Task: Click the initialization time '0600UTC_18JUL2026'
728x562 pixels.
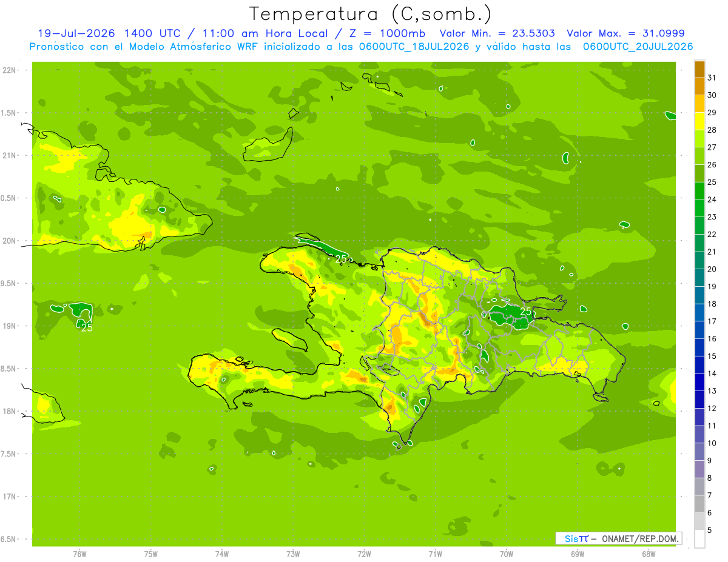Action: [x=413, y=47]
